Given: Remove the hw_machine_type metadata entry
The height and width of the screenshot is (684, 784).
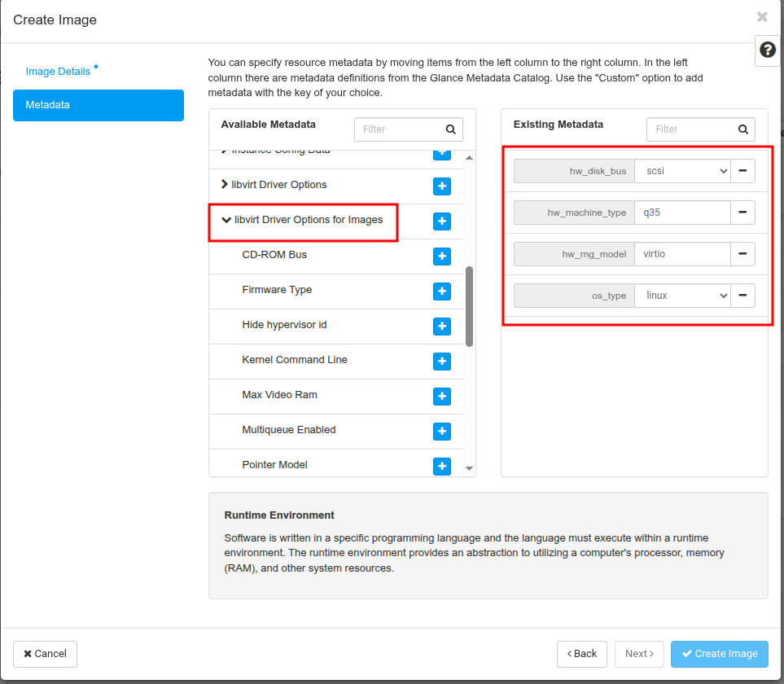Looking at the screenshot, I should point(742,213).
